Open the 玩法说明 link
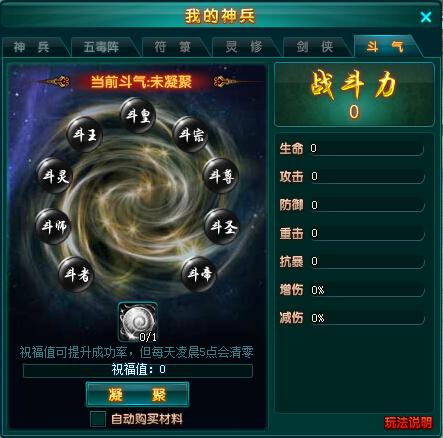The width and height of the screenshot is (443, 438). click(x=408, y=423)
